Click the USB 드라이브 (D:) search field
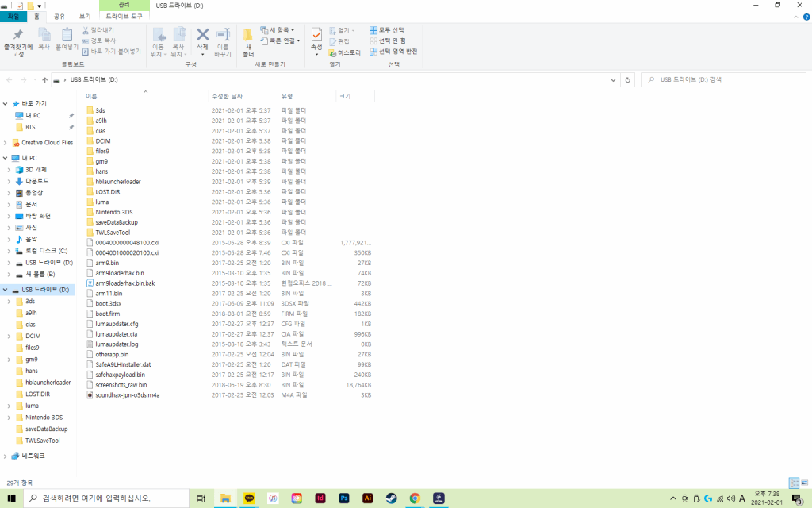 [723, 80]
